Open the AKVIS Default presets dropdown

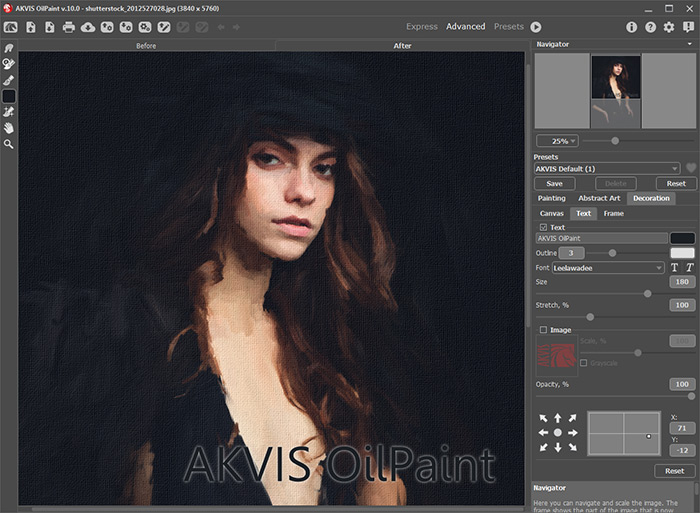(x=607, y=169)
